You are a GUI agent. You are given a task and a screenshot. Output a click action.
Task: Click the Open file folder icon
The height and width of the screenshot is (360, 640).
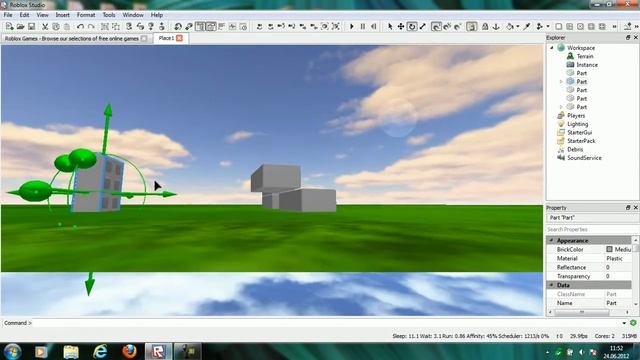[x=20, y=27]
